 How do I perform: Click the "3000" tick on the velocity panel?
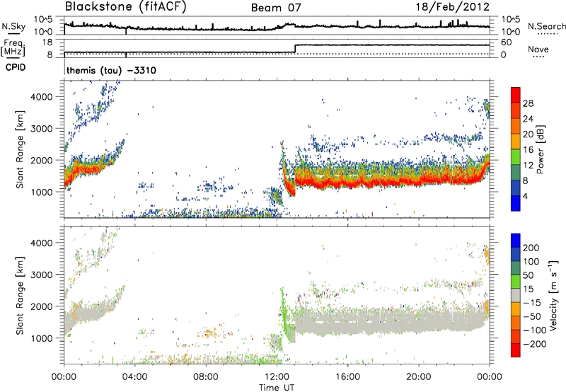point(42,275)
